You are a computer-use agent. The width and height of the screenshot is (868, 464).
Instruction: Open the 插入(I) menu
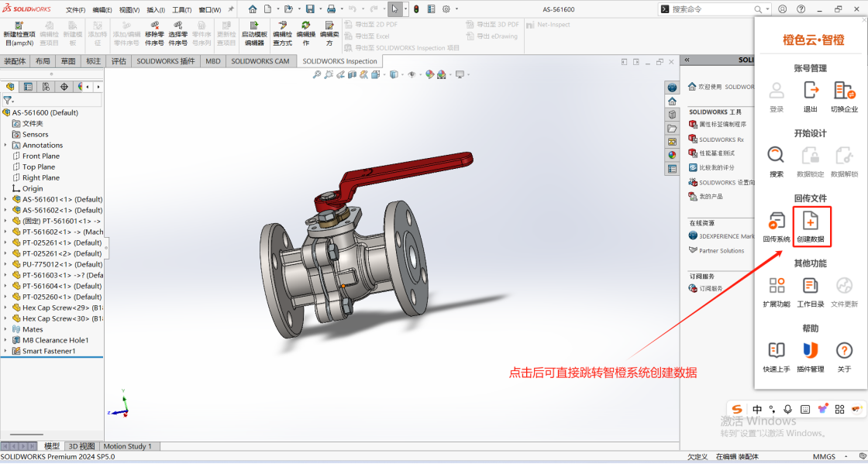pyautogui.click(x=156, y=10)
